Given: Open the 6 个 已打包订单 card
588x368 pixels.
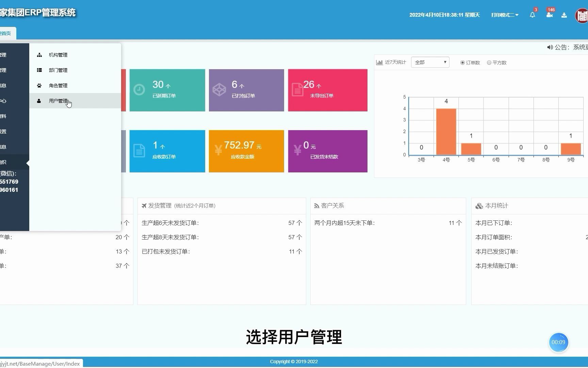Looking at the screenshot, I should click(x=246, y=90).
